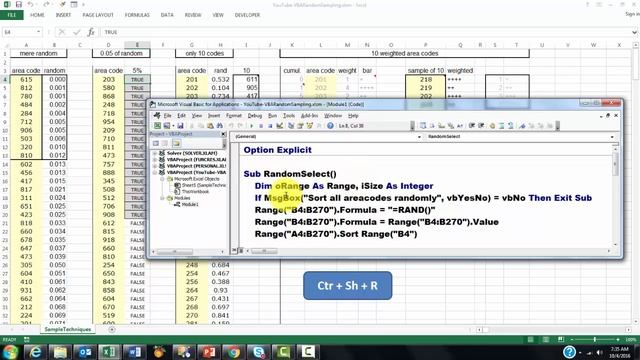Click the Paste icon in the VBA toolbar

pos(210,126)
